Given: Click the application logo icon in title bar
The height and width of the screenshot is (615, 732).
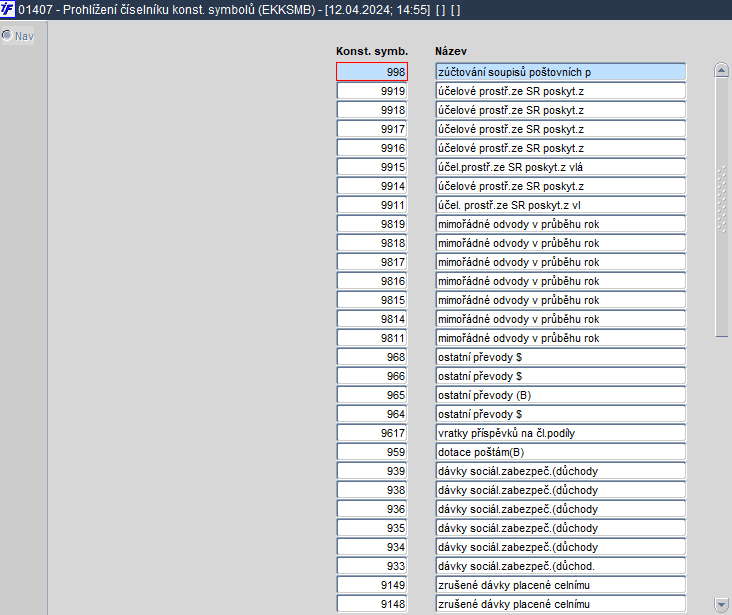Looking at the screenshot, I should (x=7, y=9).
